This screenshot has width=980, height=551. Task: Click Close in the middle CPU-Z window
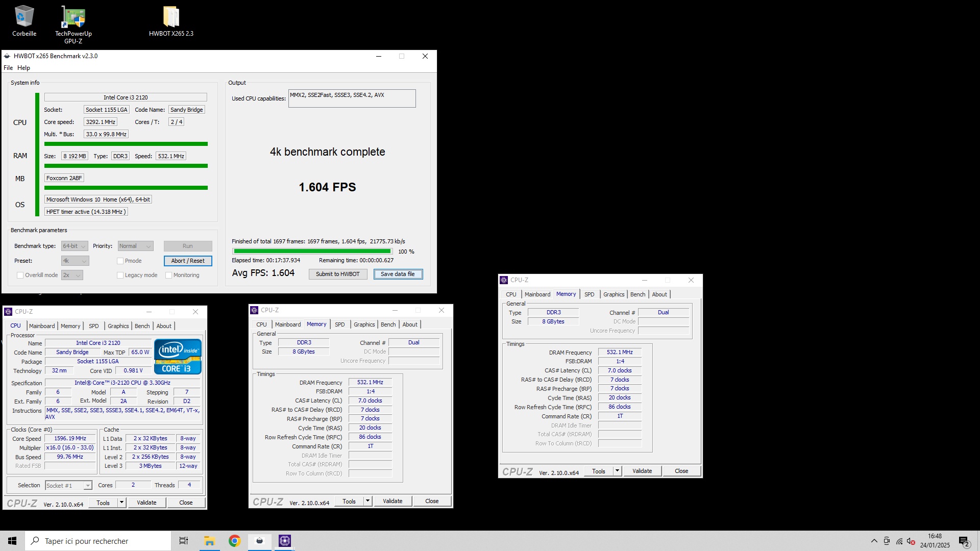coord(432,502)
